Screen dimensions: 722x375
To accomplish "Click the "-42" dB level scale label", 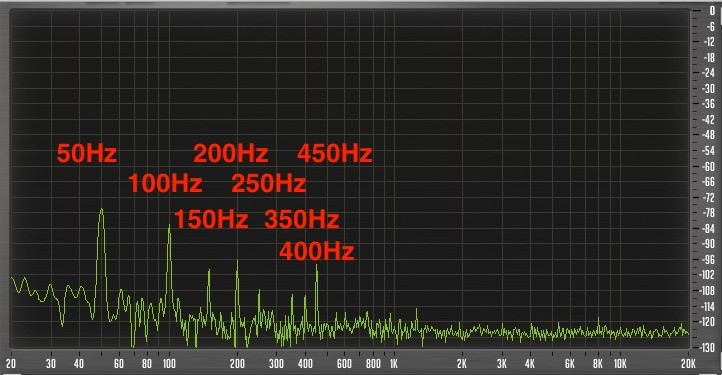I will tap(708, 120).
